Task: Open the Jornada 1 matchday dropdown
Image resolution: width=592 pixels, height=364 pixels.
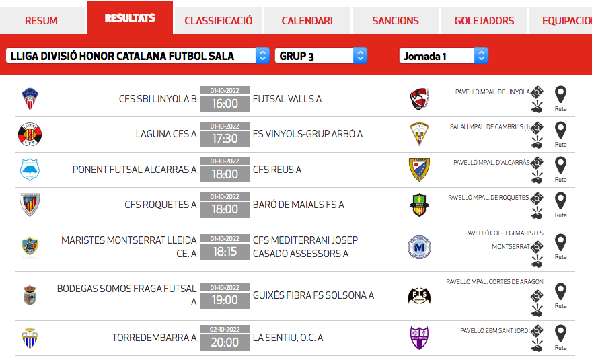Action: coord(443,56)
